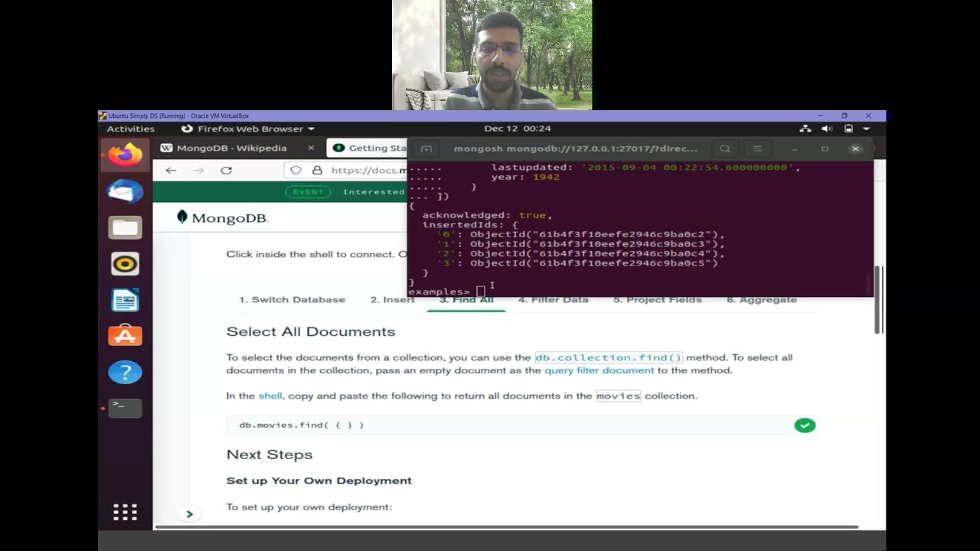Launch Thunderbird mail from the dock
This screenshot has width=980, height=551.
125,191
